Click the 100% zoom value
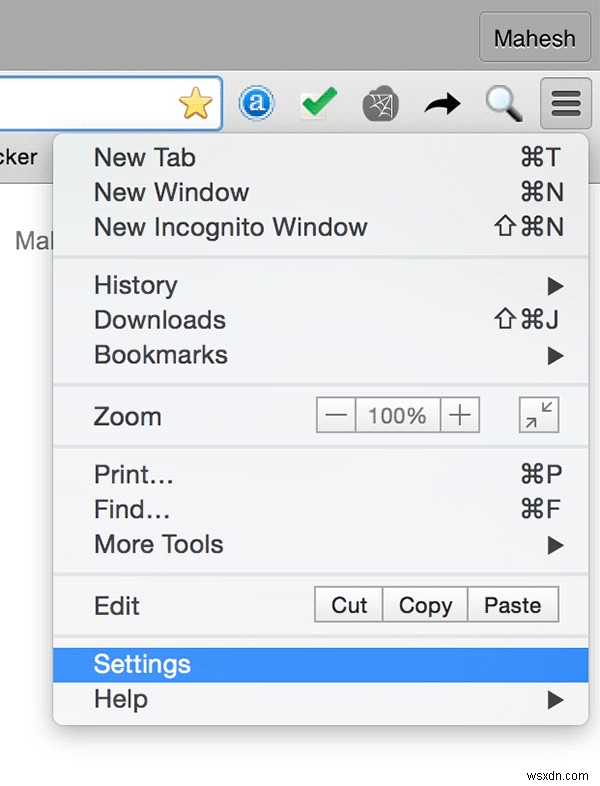The height and width of the screenshot is (786, 600). 398,415
